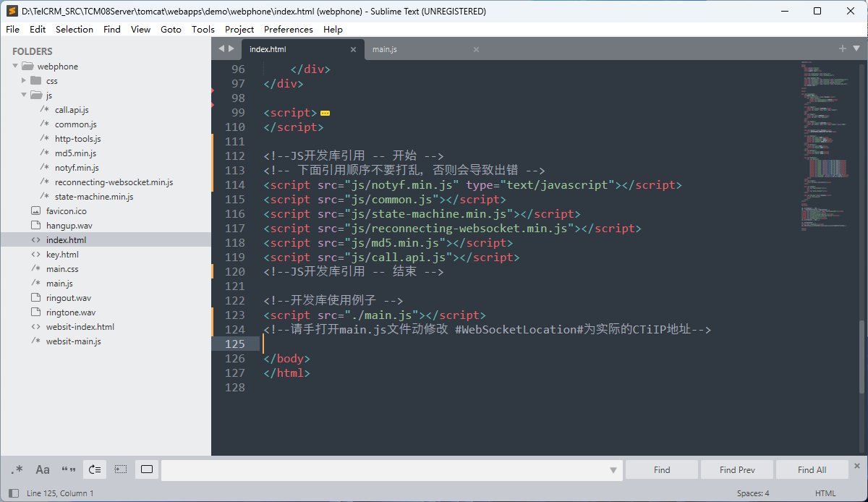Toggle case sensitive search

[x=43, y=469]
